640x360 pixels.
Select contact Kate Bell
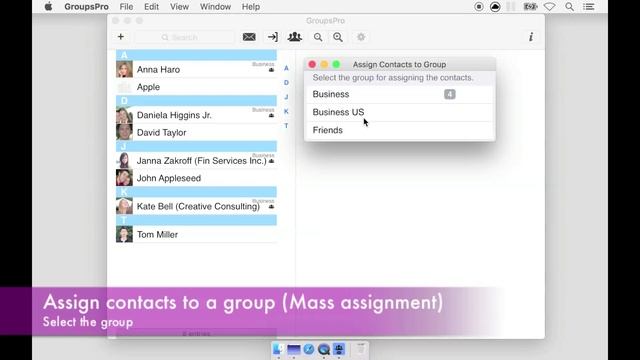tap(196, 207)
